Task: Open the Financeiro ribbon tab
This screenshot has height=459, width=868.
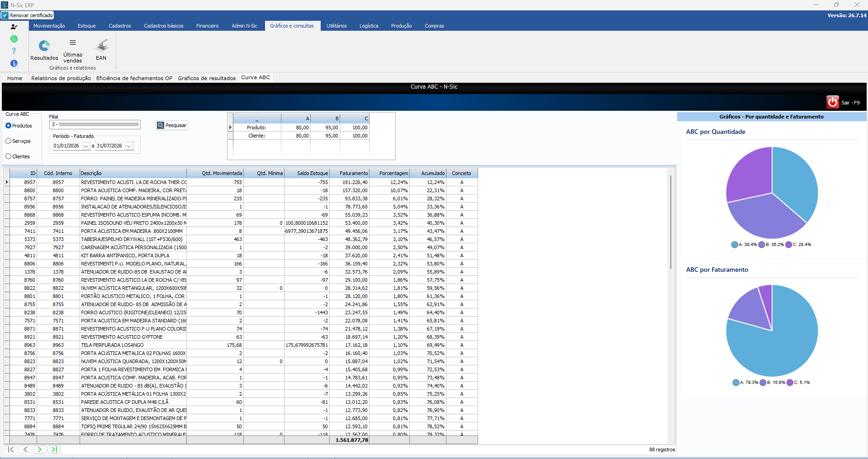Action: point(208,26)
